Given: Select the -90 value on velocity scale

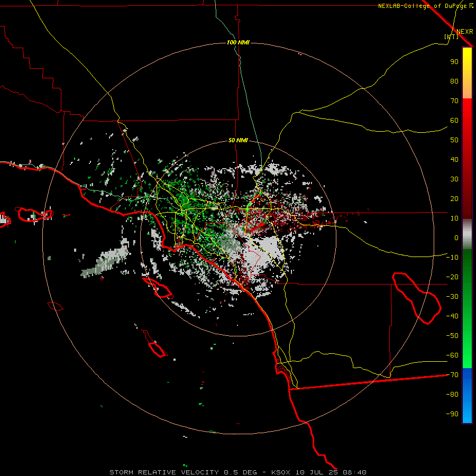Looking at the screenshot, I should [452, 414].
